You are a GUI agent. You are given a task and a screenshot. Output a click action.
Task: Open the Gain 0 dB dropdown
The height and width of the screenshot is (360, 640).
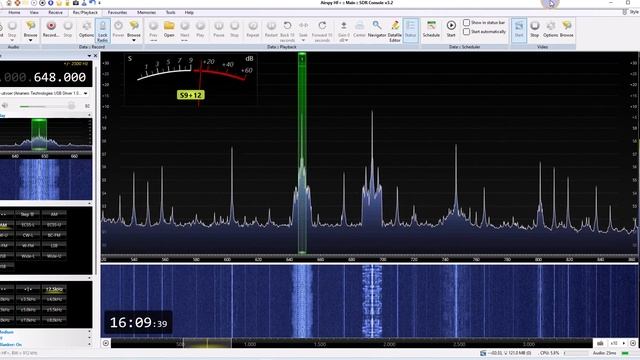[x=344, y=31]
